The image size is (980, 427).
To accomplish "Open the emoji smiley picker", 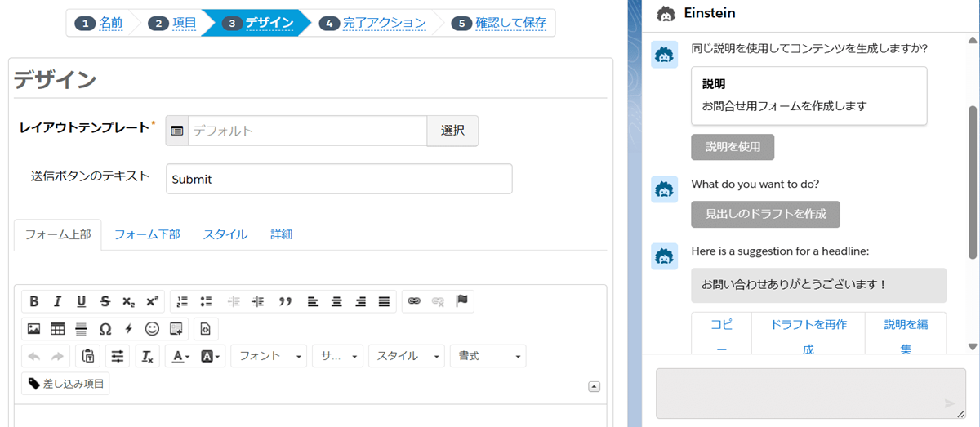I will tap(152, 329).
